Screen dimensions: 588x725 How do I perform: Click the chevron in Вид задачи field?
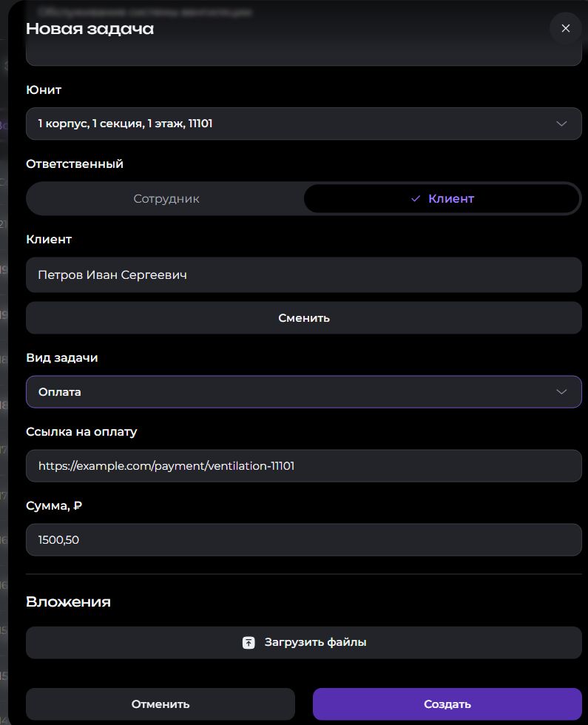coord(561,391)
